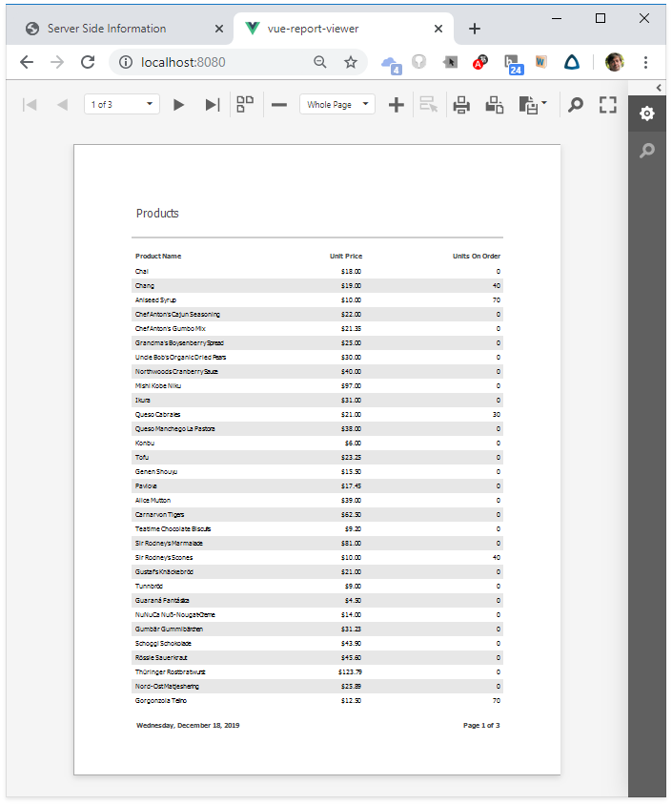Open the red A extension

(x=479, y=62)
